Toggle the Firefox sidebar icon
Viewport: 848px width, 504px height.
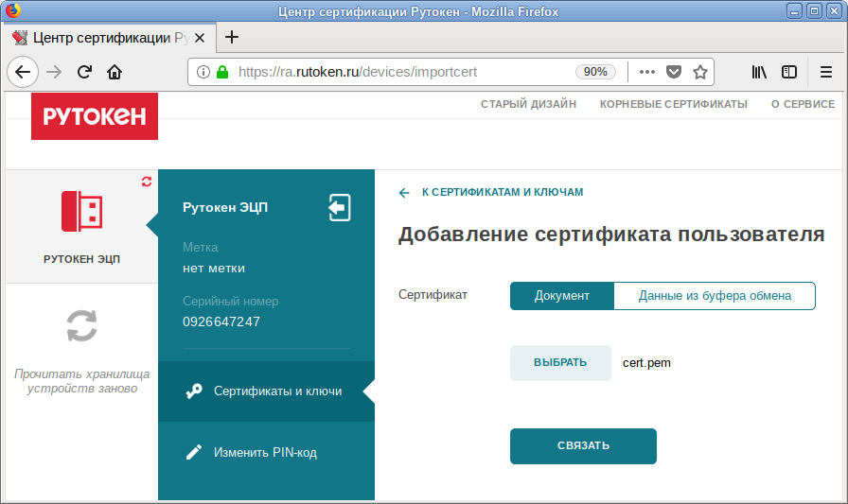pyautogui.click(x=789, y=72)
